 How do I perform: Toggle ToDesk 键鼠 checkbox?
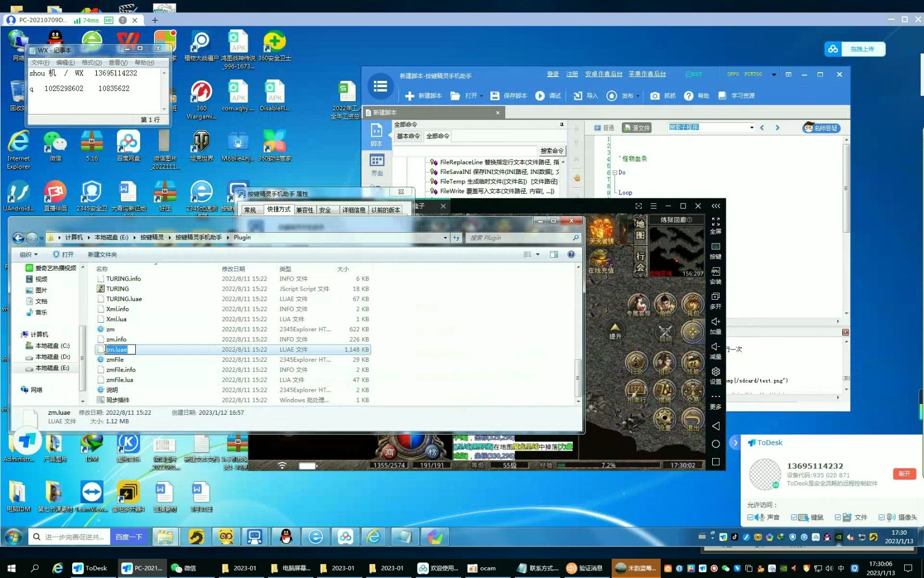click(x=794, y=518)
